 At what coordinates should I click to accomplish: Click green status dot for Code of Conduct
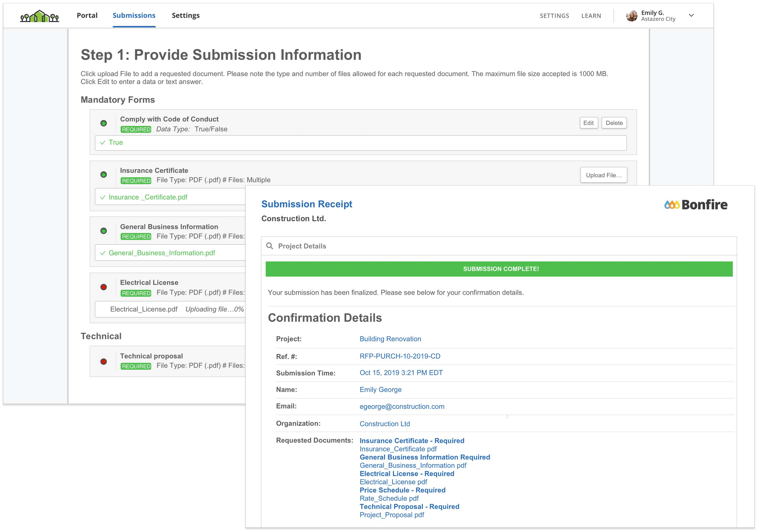coord(104,123)
